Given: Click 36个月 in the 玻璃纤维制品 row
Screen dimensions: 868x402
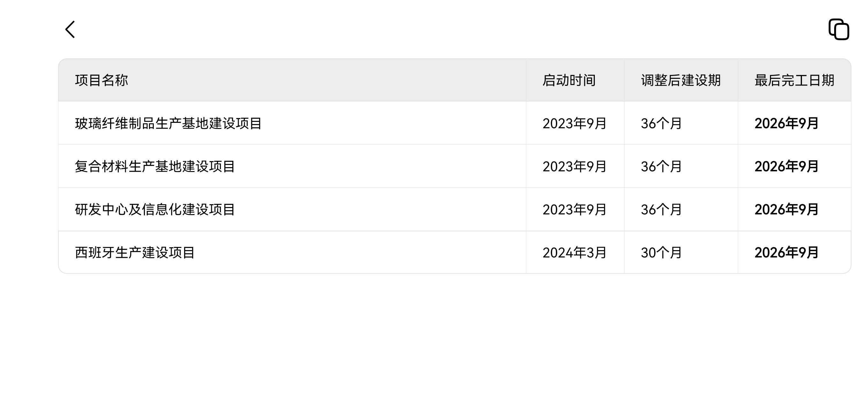Looking at the screenshot, I should coord(661,123).
